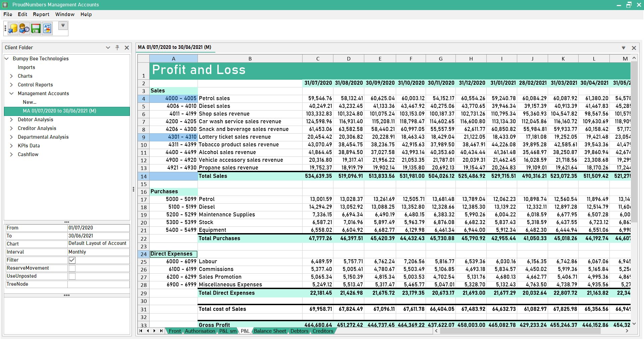Click the splitter grip above the From field
Screen dimensions: 644x345
click(67, 222)
